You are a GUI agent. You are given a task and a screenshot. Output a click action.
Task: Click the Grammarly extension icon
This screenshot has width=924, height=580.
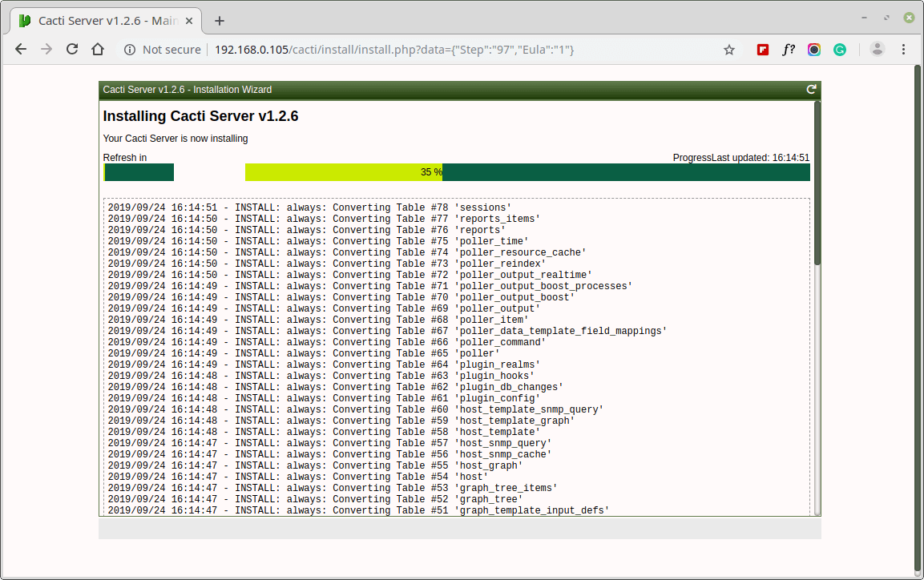click(840, 50)
